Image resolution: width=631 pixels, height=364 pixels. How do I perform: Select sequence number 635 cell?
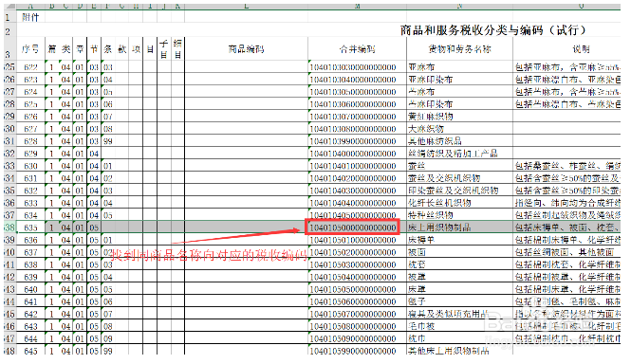30,227
